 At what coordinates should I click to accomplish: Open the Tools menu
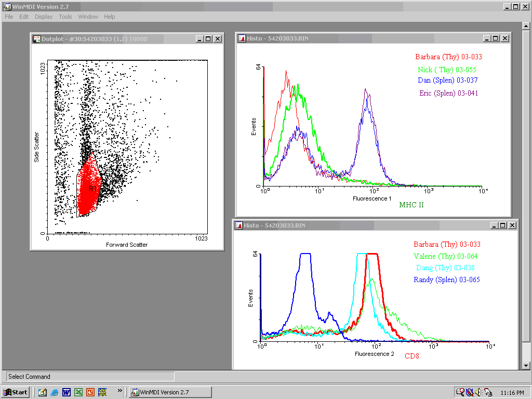click(65, 17)
